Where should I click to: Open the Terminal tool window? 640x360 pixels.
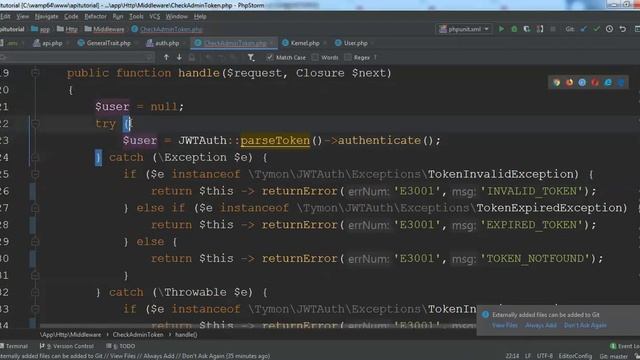14,346
